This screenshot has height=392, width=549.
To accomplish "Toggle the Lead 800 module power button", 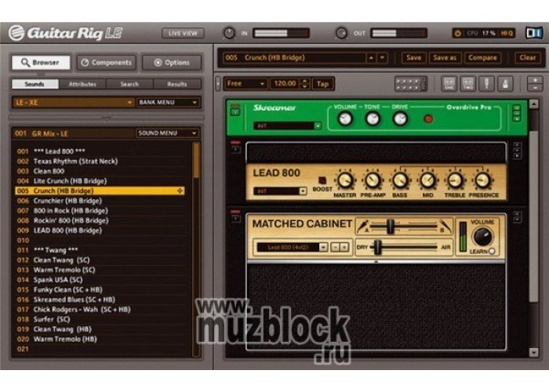I will (235, 149).
